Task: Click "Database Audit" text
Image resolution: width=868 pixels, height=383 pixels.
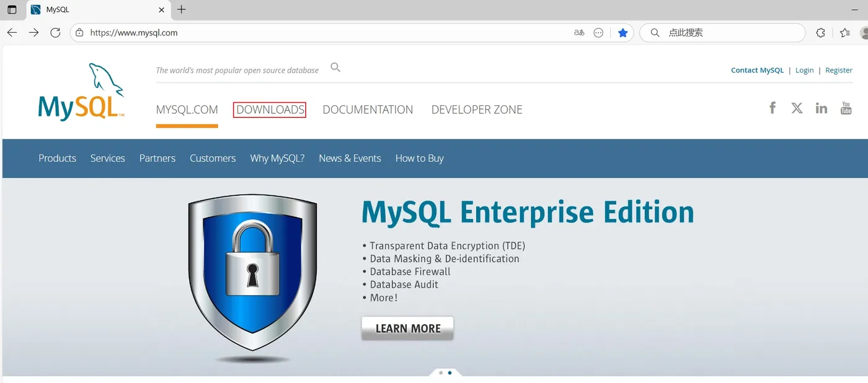Action: (x=404, y=284)
